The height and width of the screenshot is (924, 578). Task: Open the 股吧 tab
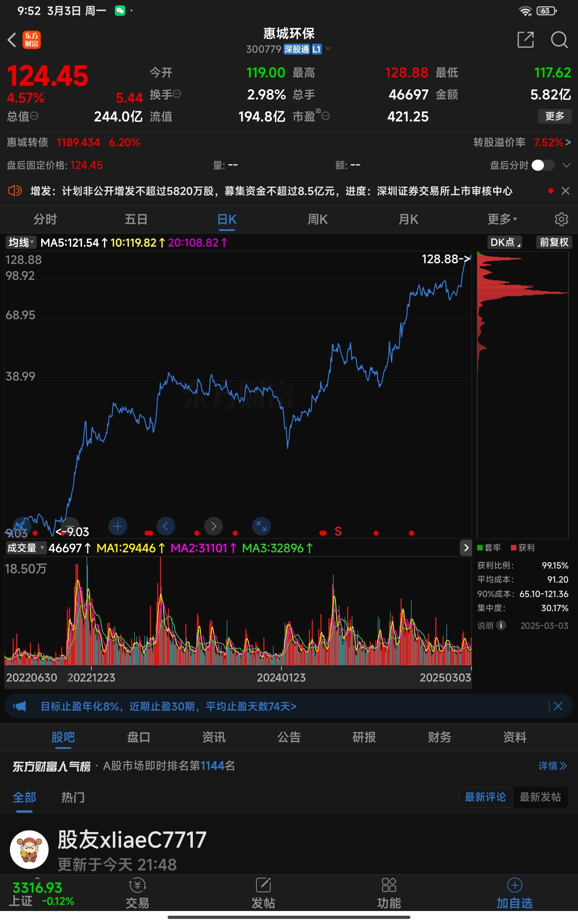click(x=63, y=737)
